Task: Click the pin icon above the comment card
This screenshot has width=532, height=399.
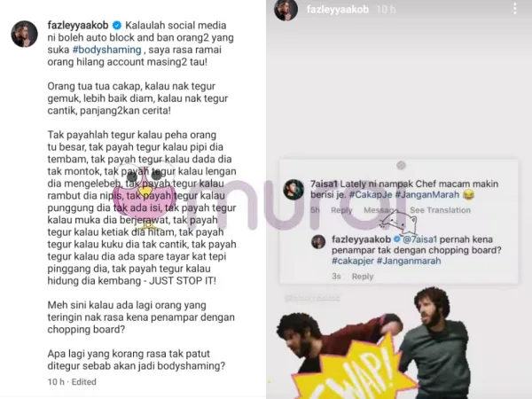Action: 401,165
